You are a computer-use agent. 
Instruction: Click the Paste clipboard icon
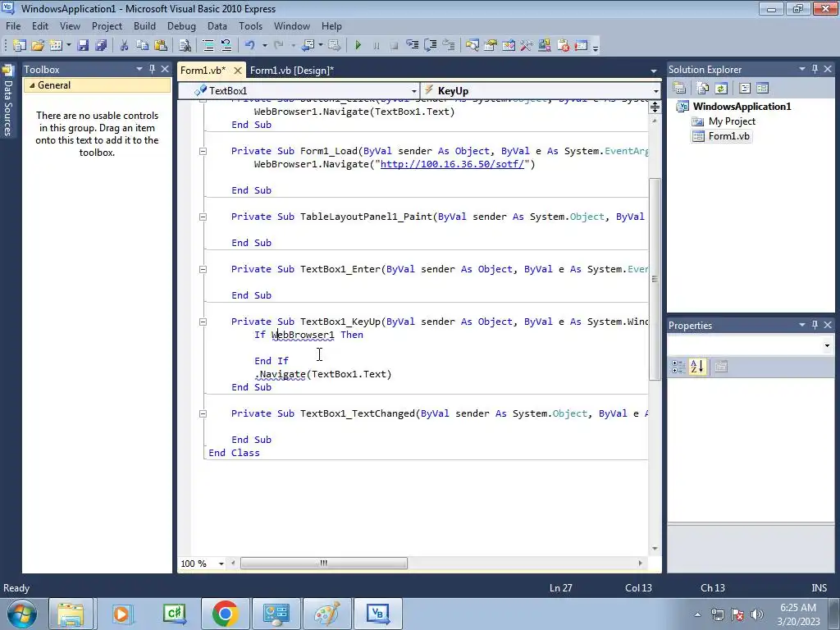pyautogui.click(x=160, y=46)
